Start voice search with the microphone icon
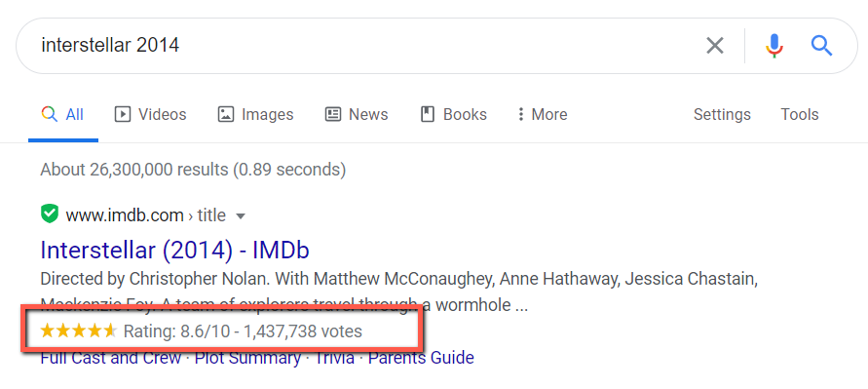 [774, 46]
